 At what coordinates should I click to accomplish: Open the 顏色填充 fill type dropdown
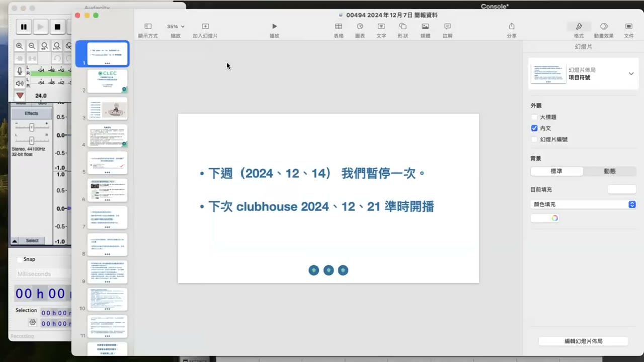click(x=584, y=204)
